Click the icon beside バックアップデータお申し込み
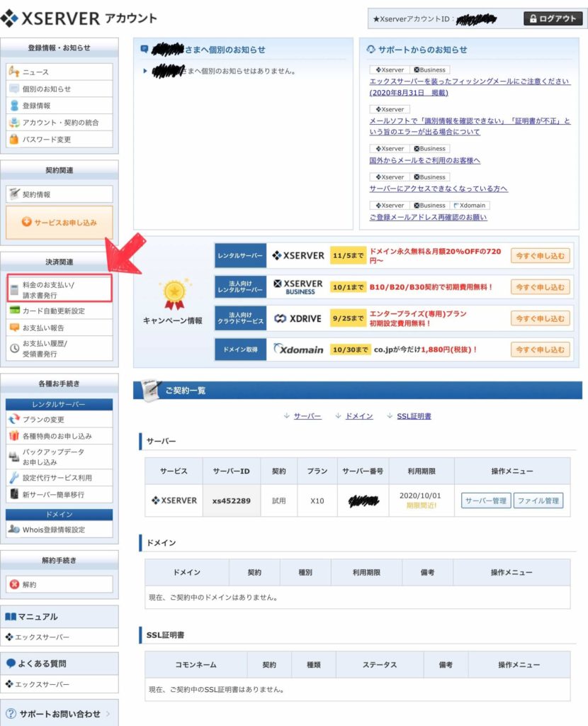This screenshot has width=588, height=726. click(x=14, y=457)
